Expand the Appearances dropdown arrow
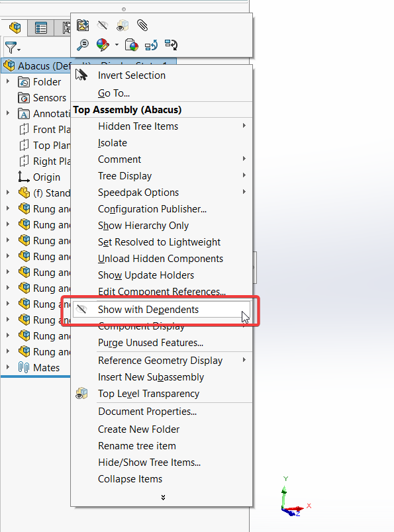394x532 pixels. point(117,45)
